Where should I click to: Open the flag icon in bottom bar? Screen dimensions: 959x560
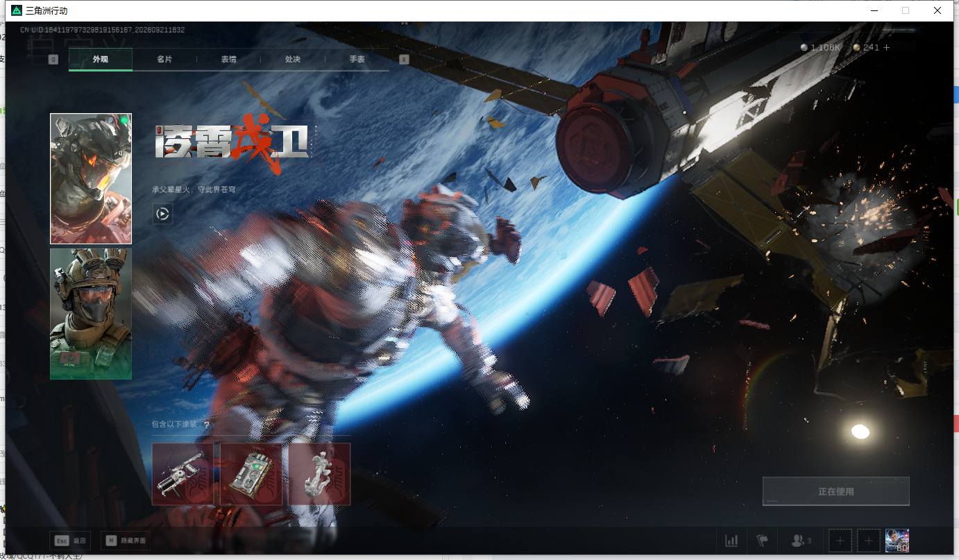coord(762,541)
